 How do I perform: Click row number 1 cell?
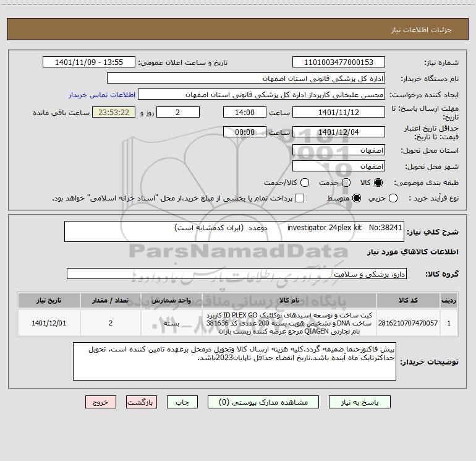(449, 323)
